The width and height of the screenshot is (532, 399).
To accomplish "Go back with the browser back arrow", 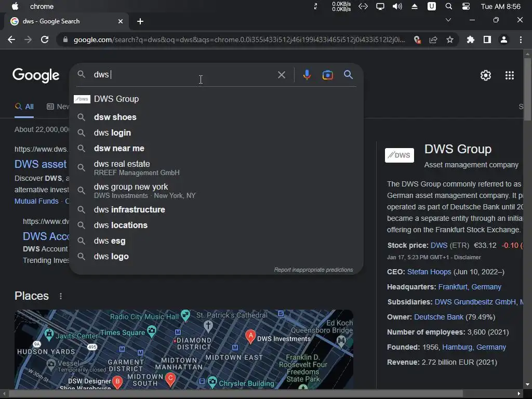I will pyautogui.click(x=11, y=39).
